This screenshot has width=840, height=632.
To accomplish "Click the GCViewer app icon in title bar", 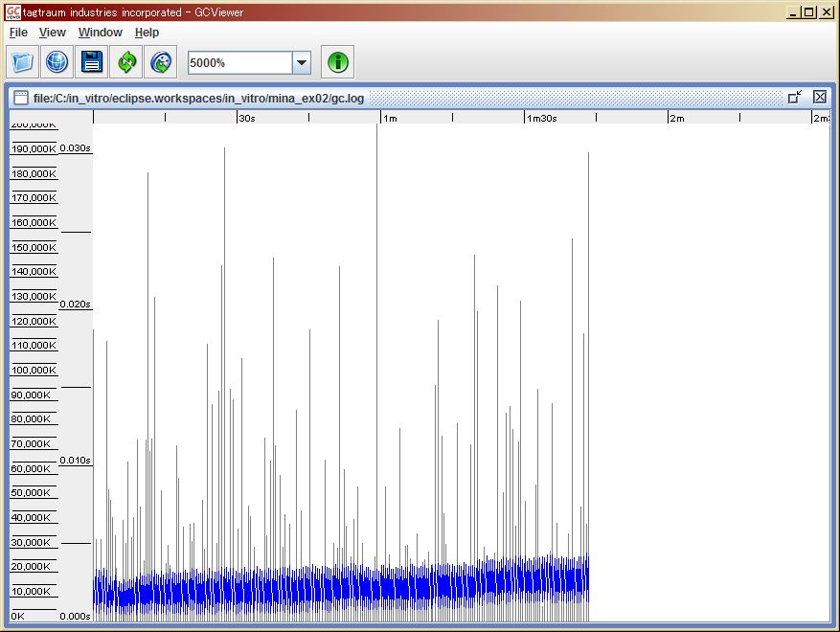I will click(13, 11).
